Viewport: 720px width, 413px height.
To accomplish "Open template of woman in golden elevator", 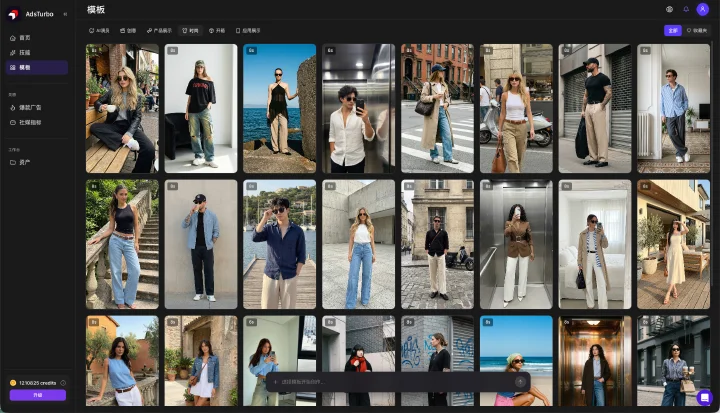I will coord(595,361).
